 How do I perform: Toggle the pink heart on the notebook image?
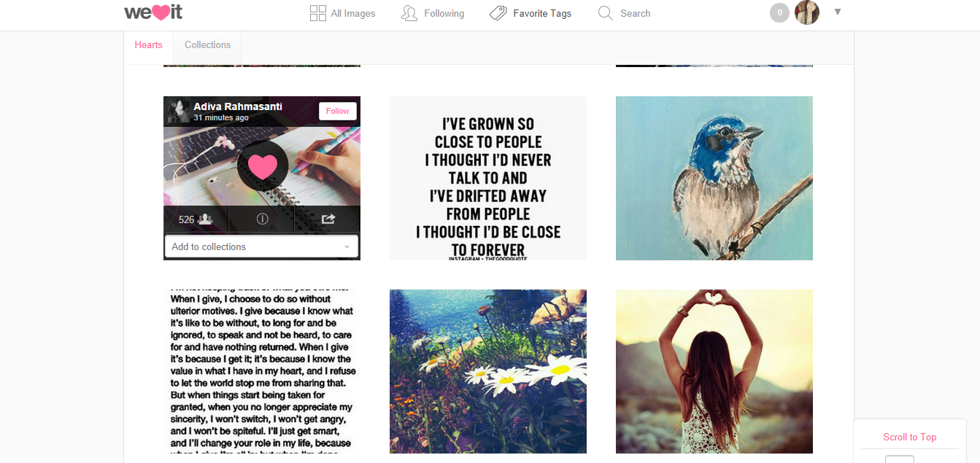263,166
